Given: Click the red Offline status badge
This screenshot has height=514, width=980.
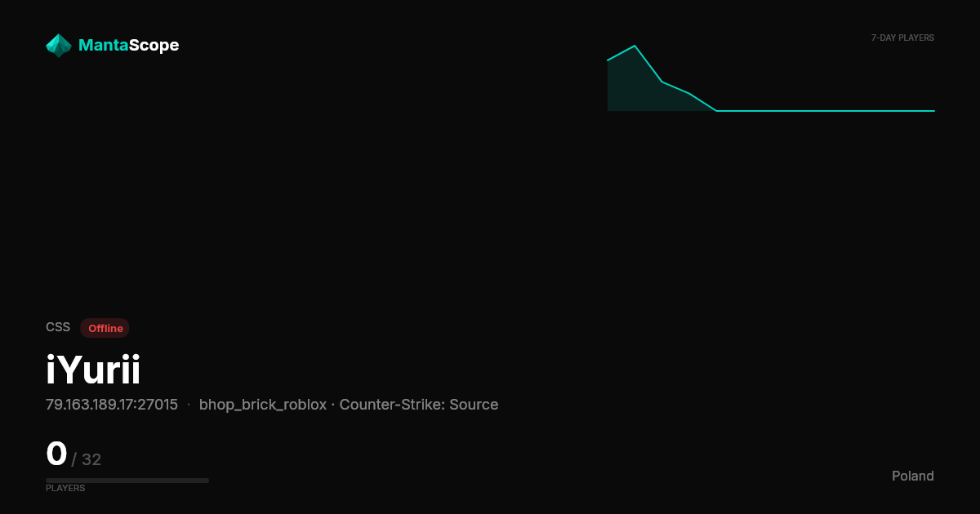Looking at the screenshot, I should pos(105,328).
